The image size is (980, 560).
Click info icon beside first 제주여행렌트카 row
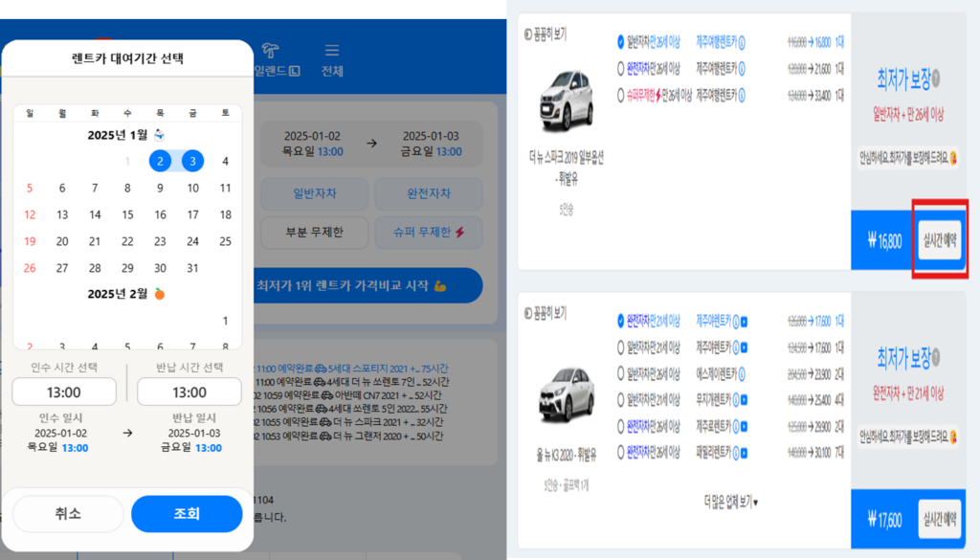pos(744,42)
